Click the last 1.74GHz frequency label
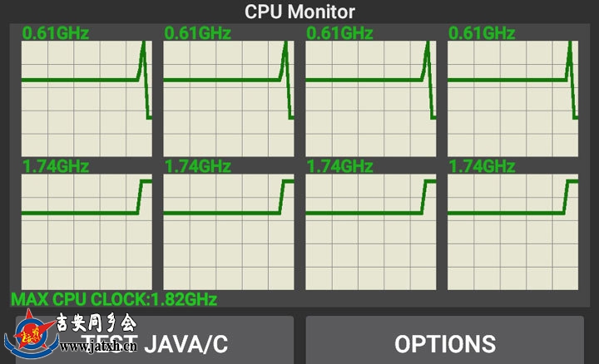 coord(482,166)
